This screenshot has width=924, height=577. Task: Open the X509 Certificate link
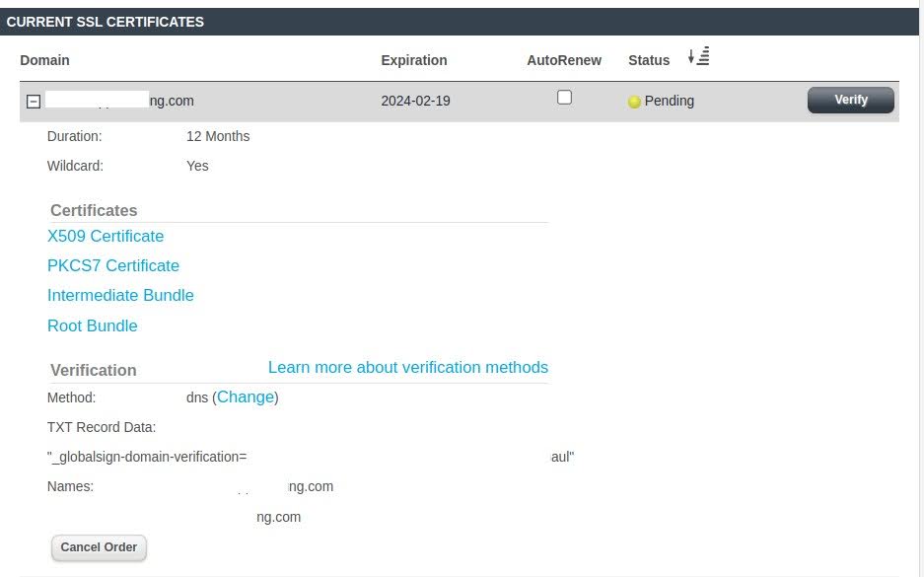click(x=105, y=236)
